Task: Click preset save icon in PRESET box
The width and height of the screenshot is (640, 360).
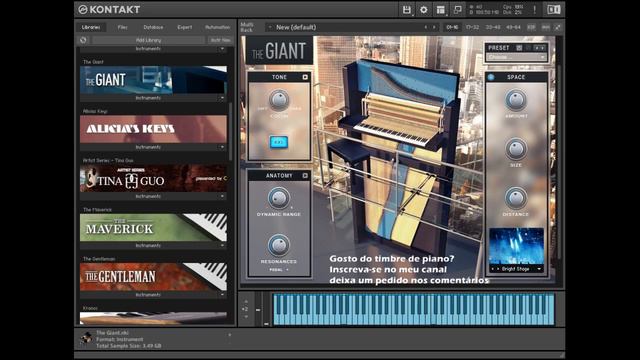Action: click(x=519, y=48)
